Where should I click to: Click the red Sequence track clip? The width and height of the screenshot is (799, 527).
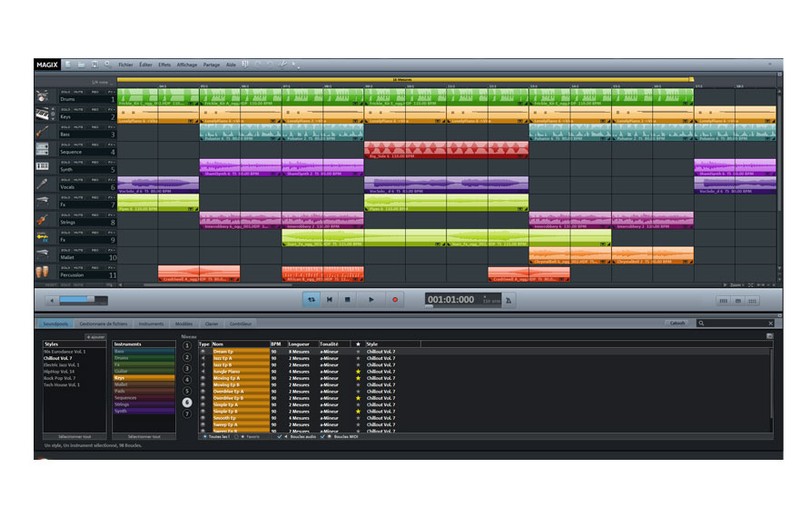pyautogui.click(x=446, y=150)
